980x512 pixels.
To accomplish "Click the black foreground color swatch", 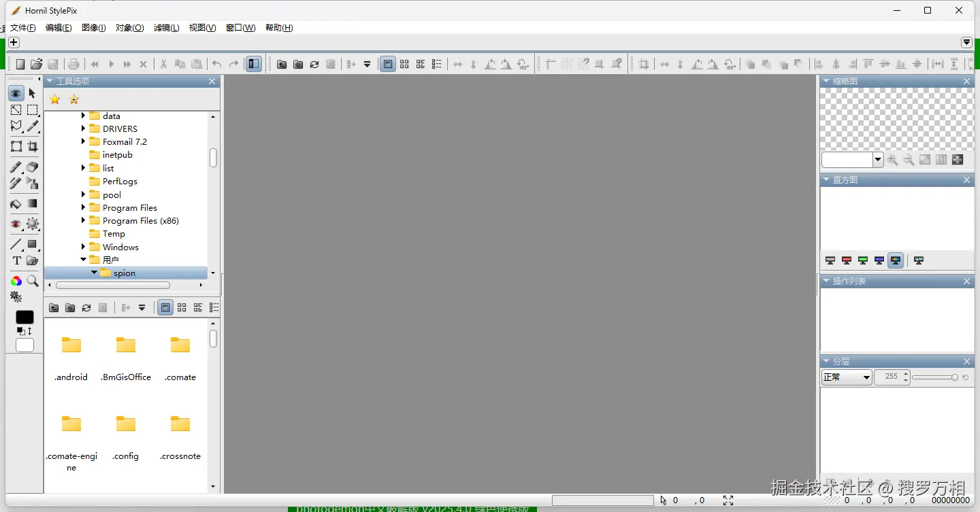I will 24,318.
